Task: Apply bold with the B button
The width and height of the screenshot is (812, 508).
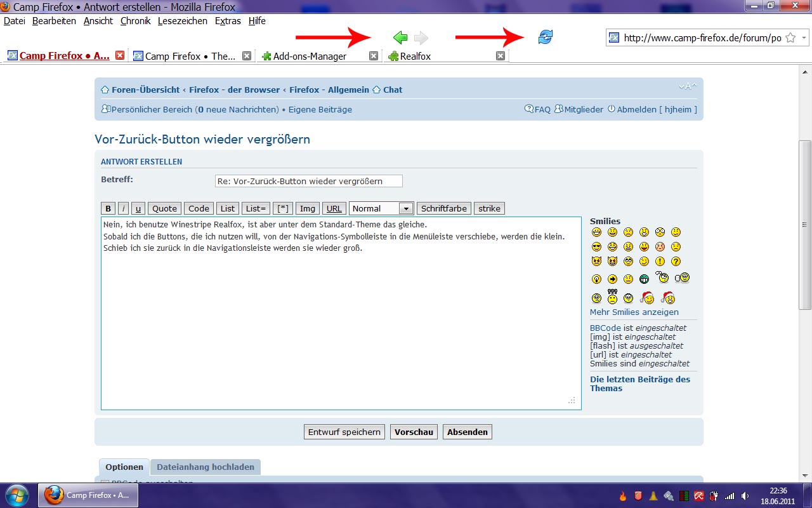Action: (x=108, y=208)
